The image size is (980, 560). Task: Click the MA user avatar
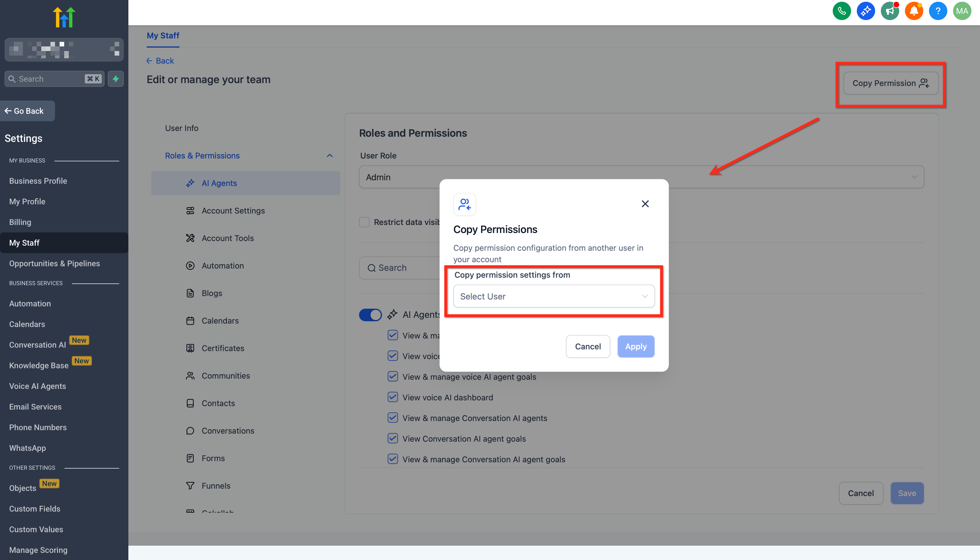962,11
